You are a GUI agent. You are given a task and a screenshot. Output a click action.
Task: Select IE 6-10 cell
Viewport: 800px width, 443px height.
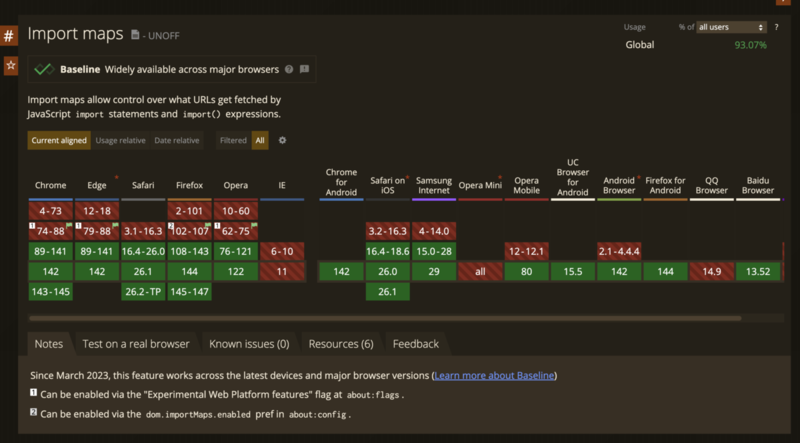282,251
